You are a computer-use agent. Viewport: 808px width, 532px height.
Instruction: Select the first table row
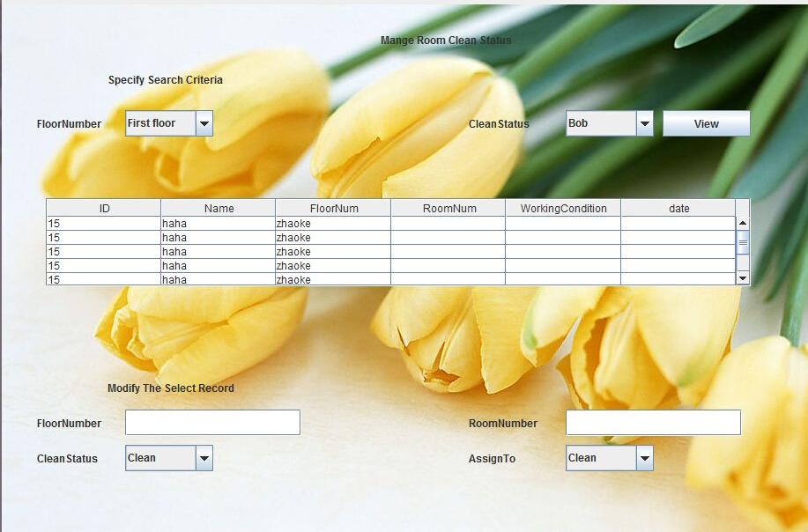tap(104, 224)
